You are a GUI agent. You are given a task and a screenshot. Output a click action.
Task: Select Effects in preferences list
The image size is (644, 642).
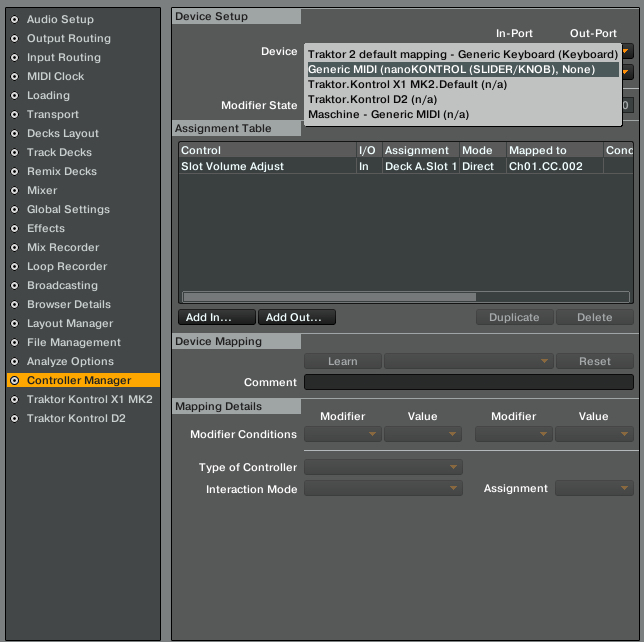[46, 228]
